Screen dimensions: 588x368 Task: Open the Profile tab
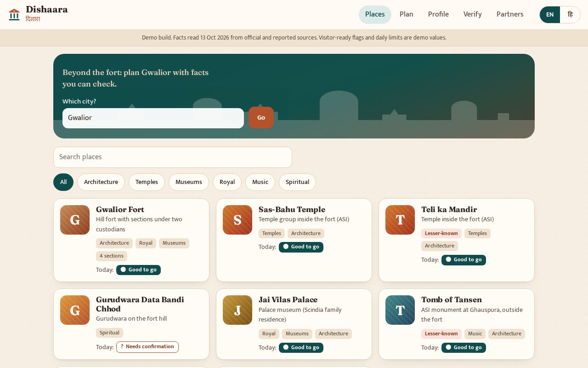[x=438, y=15]
